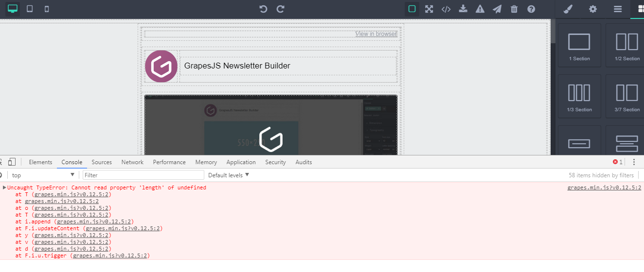Open the Application DevTools tab
Viewport: 644px width, 272px height.
coord(241,162)
